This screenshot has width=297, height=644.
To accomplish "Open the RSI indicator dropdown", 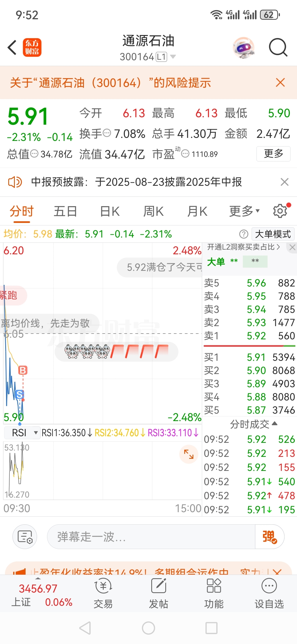I will coord(22,433).
